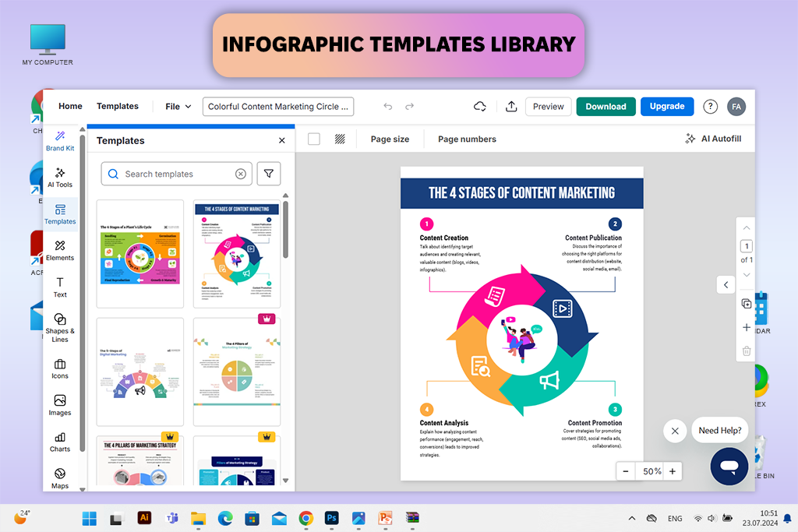Close the Templates panel
The image size is (798, 532).
[282, 140]
